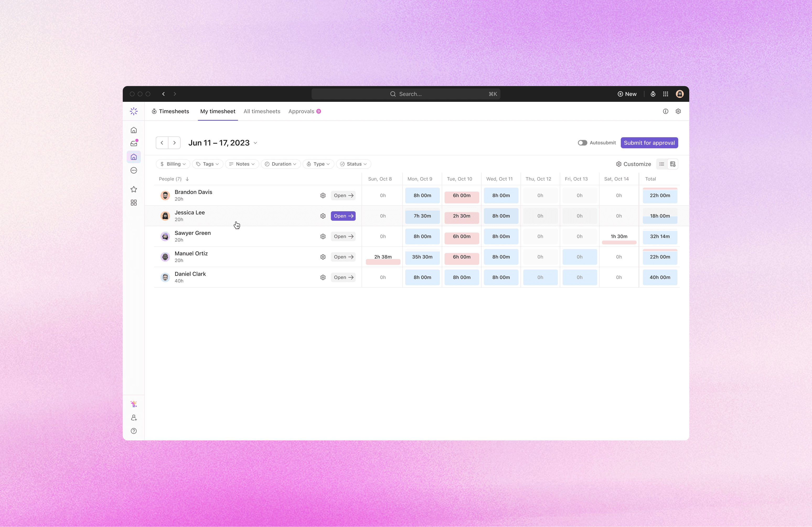Image resolution: width=812 pixels, height=527 pixels.
Task: Click the New button in title bar
Action: [627, 94]
